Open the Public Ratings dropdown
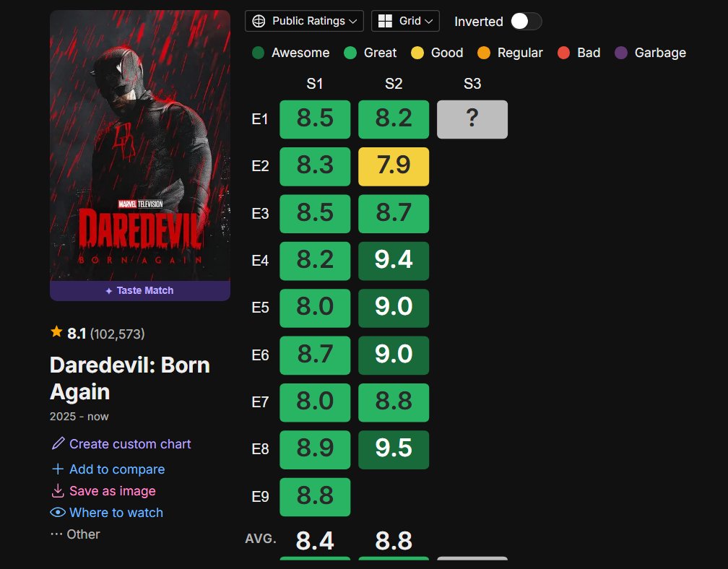 click(x=304, y=21)
